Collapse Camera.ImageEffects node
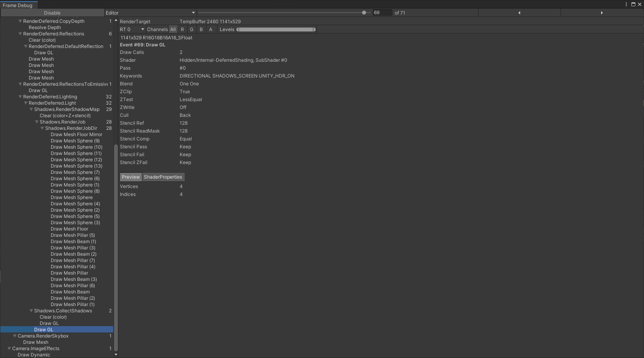The image size is (644, 358). [x=9, y=349]
